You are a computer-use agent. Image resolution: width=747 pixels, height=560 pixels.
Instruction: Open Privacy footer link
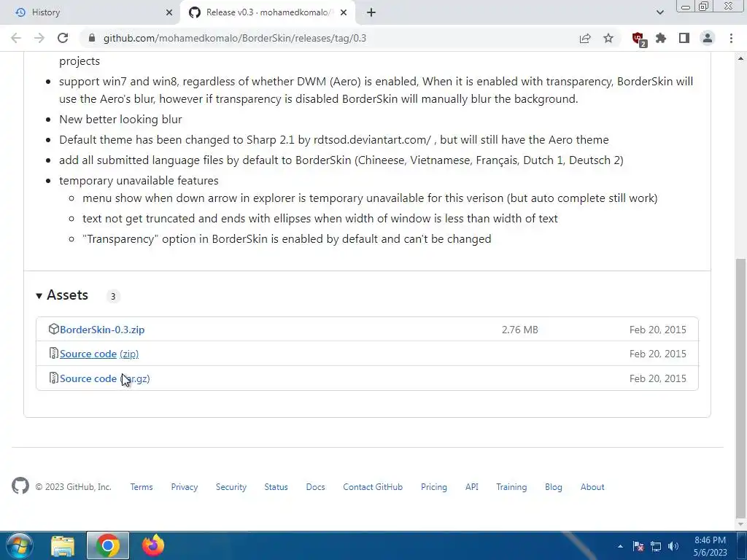point(185,486)
